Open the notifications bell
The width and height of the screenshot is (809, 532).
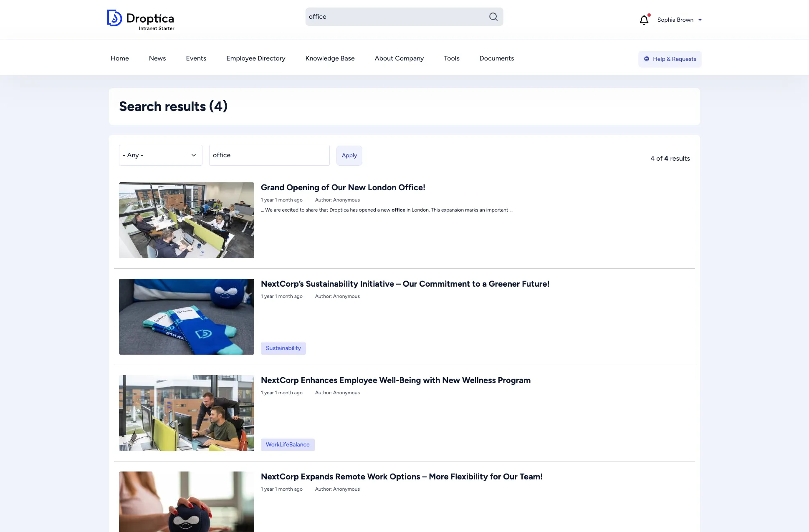click(644, 20)
